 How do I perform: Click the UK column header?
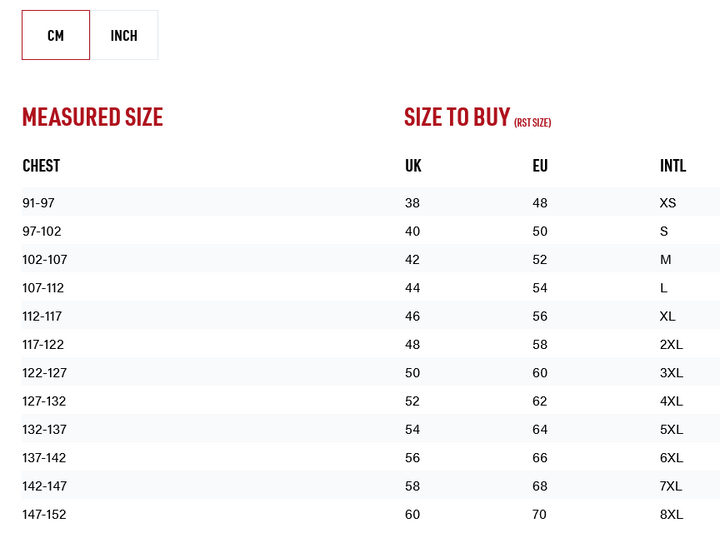413,165
